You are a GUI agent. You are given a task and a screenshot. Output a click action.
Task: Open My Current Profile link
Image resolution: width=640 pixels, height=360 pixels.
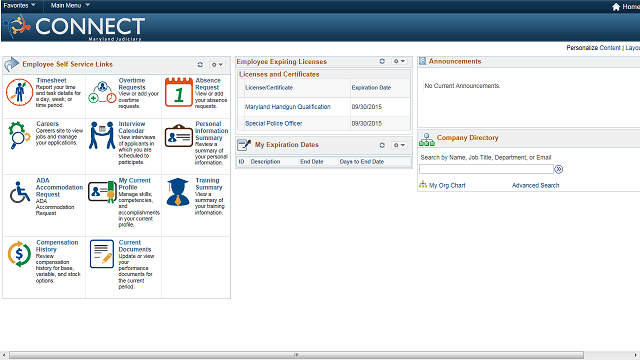click(x=135, y=184)
